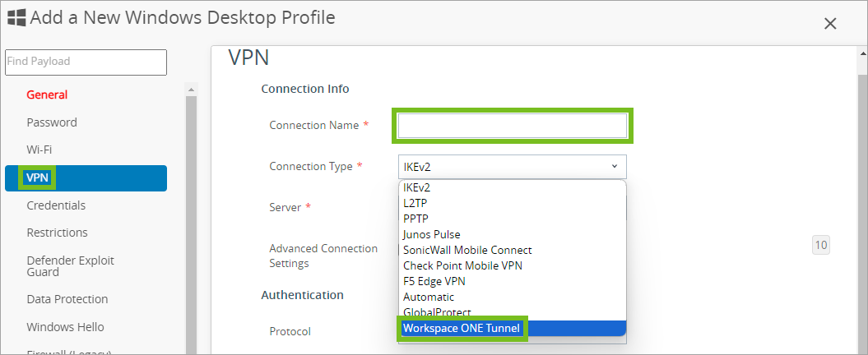Choose L2TP from connection type list
This screenshot has width=868, height=355.
click(512, 203)
